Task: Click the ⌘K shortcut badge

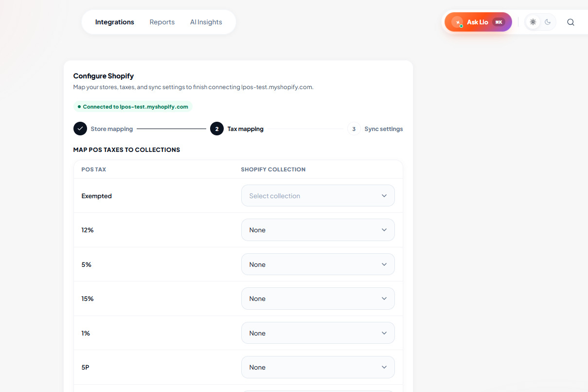Action: (499, 22)
